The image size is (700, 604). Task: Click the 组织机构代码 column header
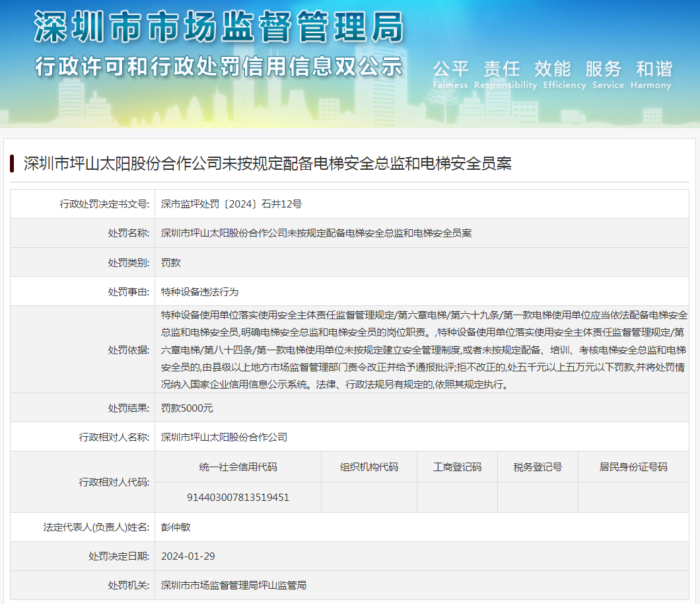point(369,467)
